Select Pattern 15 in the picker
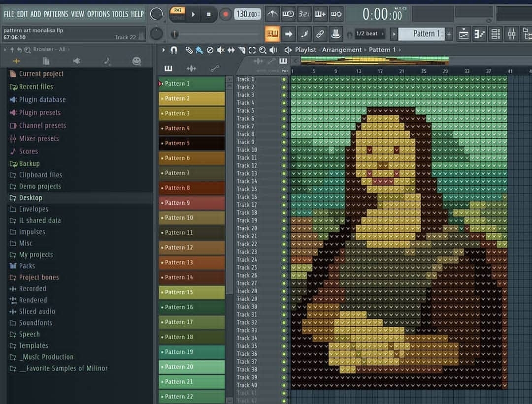 click(192, 292)
